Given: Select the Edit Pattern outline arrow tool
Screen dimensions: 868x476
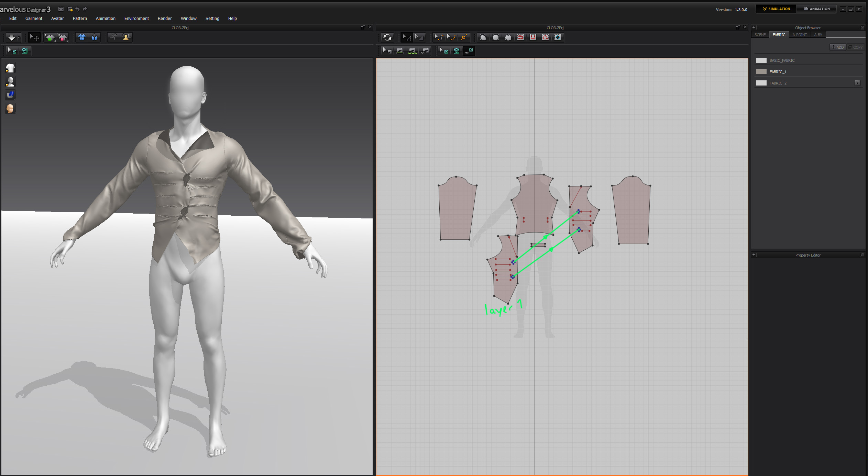Looking at the screenshot, I should point(419,37).
